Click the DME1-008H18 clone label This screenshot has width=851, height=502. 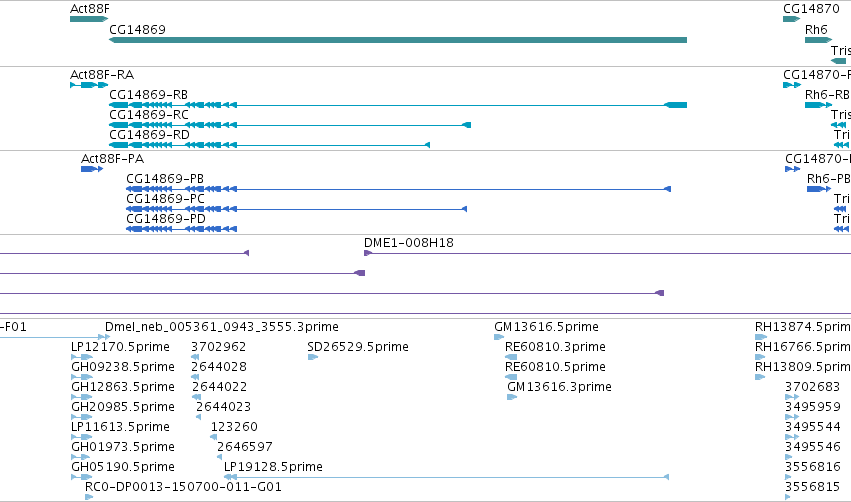(409, 243)
